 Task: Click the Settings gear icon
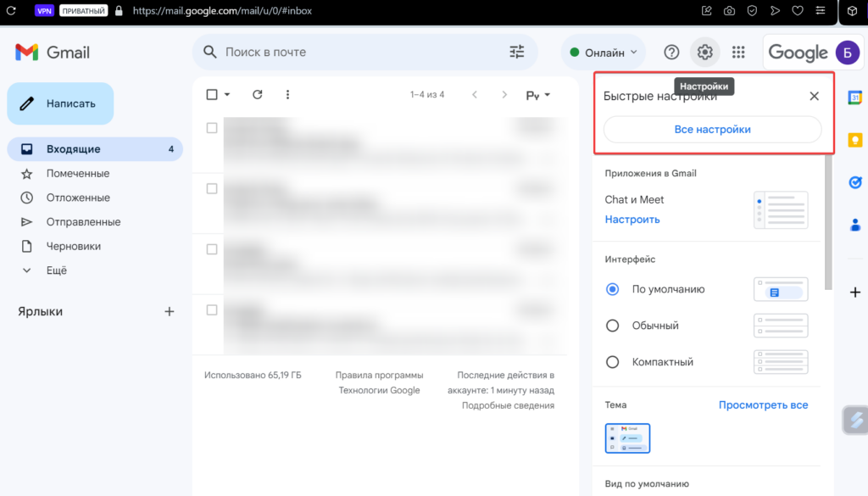[x=704, y=52]
